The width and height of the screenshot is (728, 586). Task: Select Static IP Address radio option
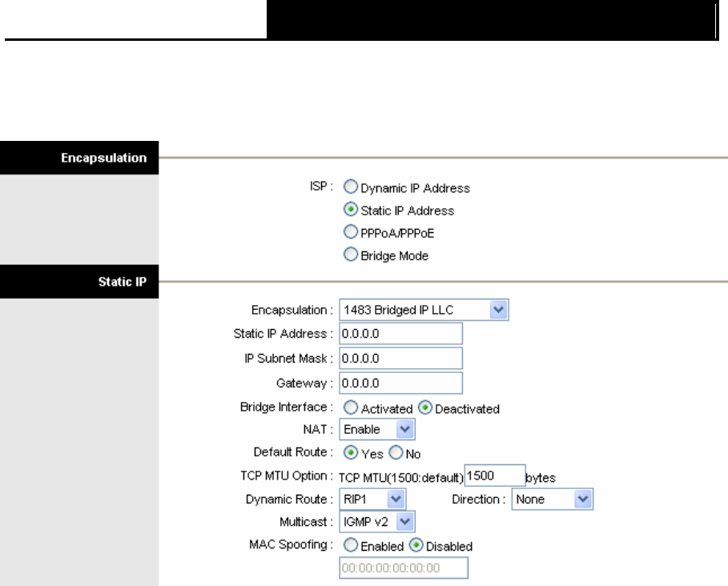tap(351, 209)
